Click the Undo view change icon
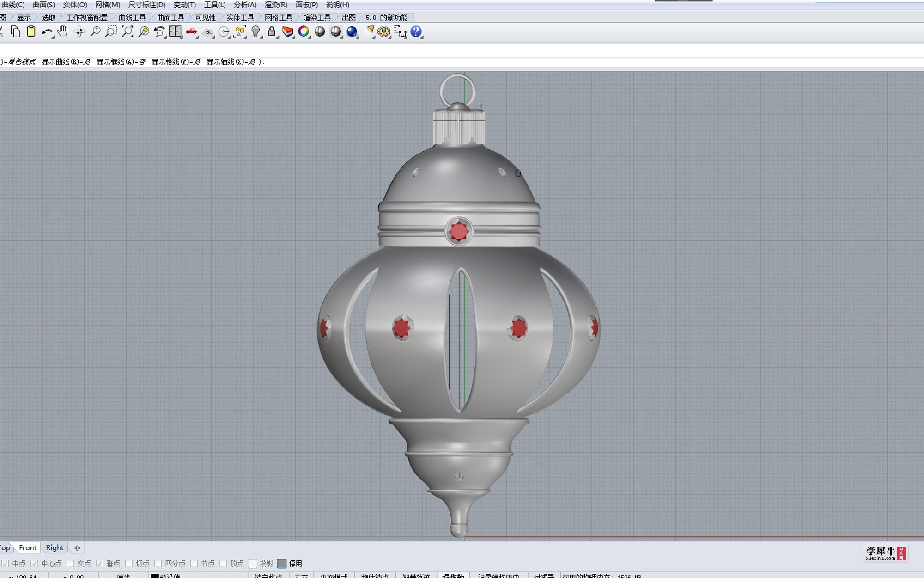The width and height of the screenshot is (924, 578). 159,31
